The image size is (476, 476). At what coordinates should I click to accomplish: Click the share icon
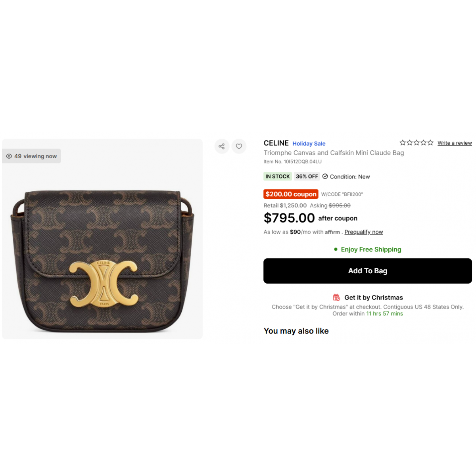222,146
